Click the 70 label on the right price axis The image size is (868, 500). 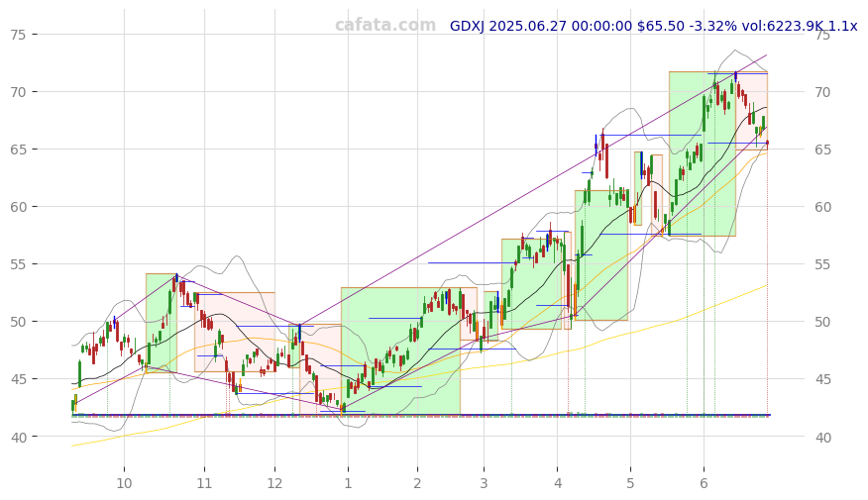[x=823, y=92]
